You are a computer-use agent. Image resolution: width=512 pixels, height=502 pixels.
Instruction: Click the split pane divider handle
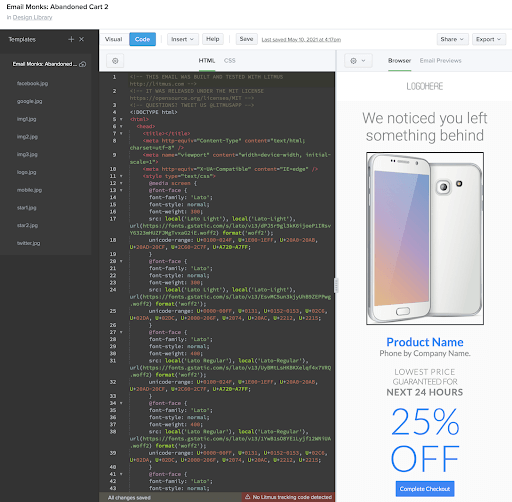(x=336, y=286)
